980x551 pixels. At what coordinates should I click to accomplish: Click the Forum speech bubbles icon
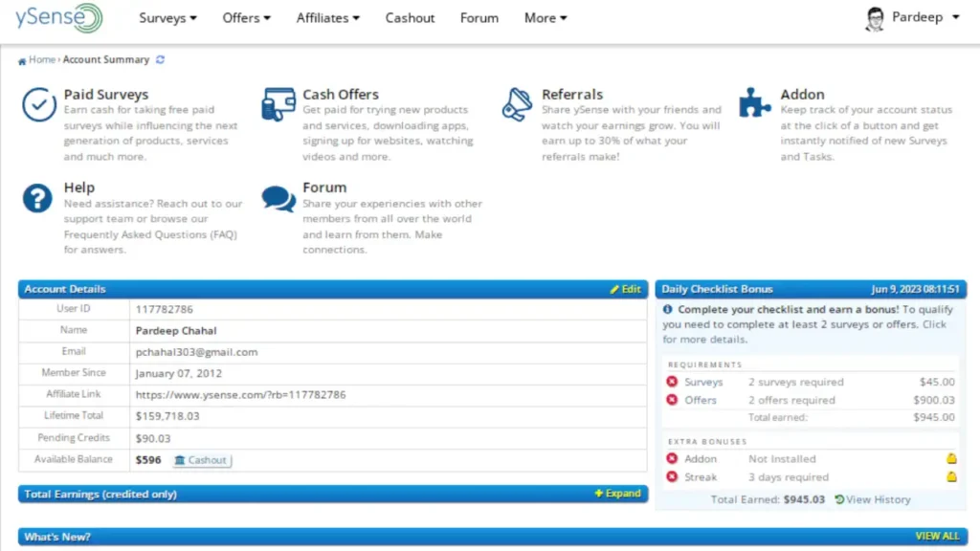tap(278, 198)
